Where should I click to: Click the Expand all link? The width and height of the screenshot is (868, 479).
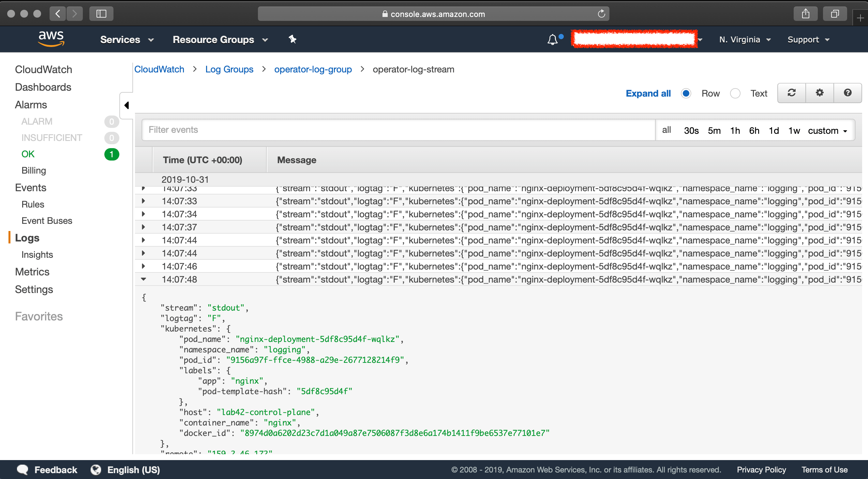[648, 93]
